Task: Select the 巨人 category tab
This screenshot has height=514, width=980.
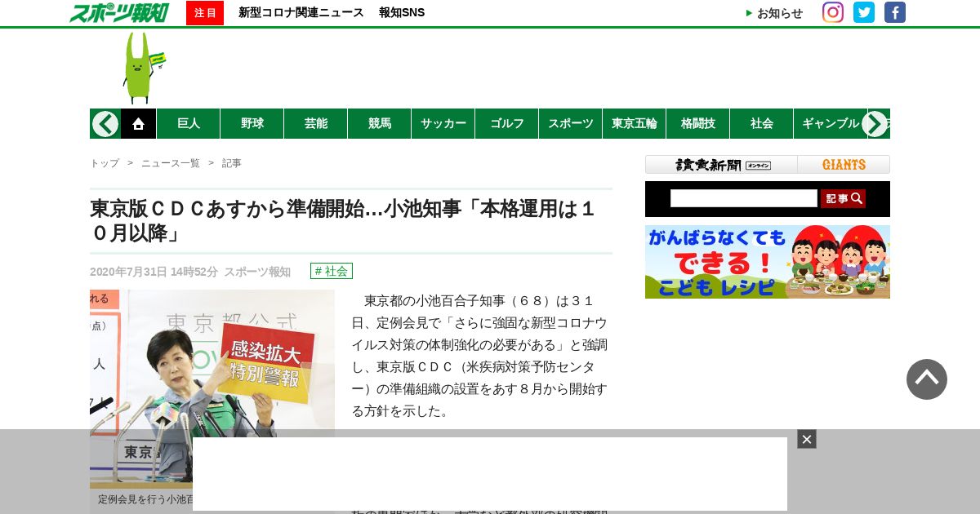Action: 189,123
